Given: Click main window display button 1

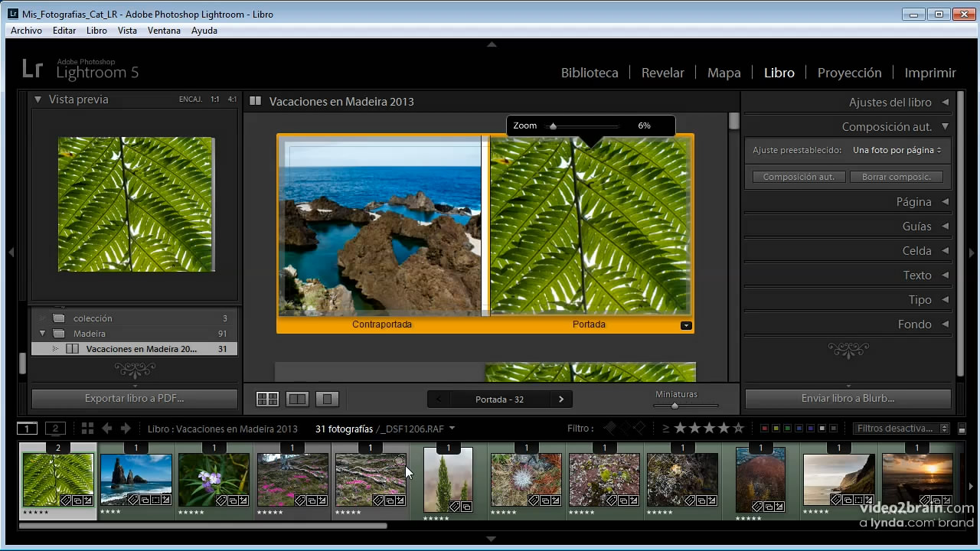Looking at the screenshot, I should (27, 429).
